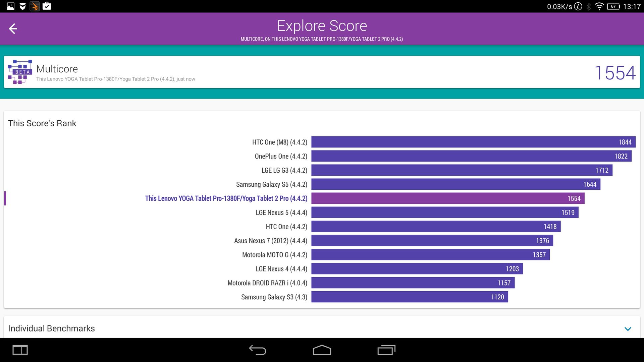Tap the This Lenovo YOGA Tablet Pro-1380F label
The height and width of the screenshot is (362, 644).
[x=226, y=198]
